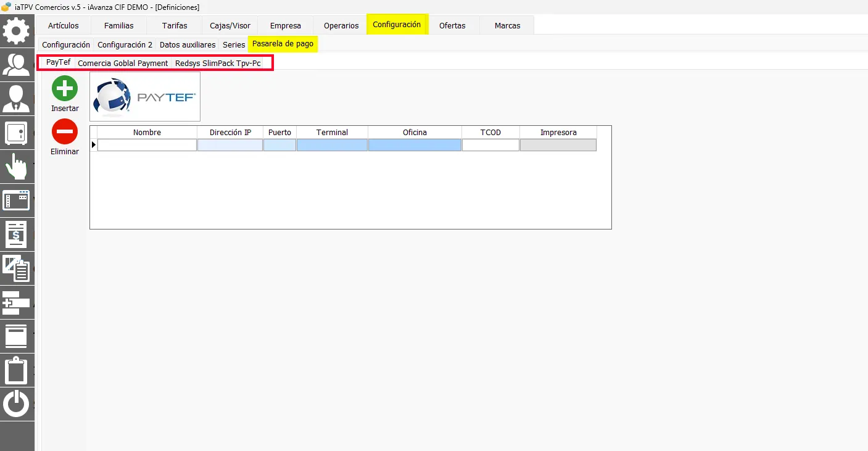Click the power button sidebar icon
Image resolution: width=868 pixels, height=451 pixels.
(17, 405)
